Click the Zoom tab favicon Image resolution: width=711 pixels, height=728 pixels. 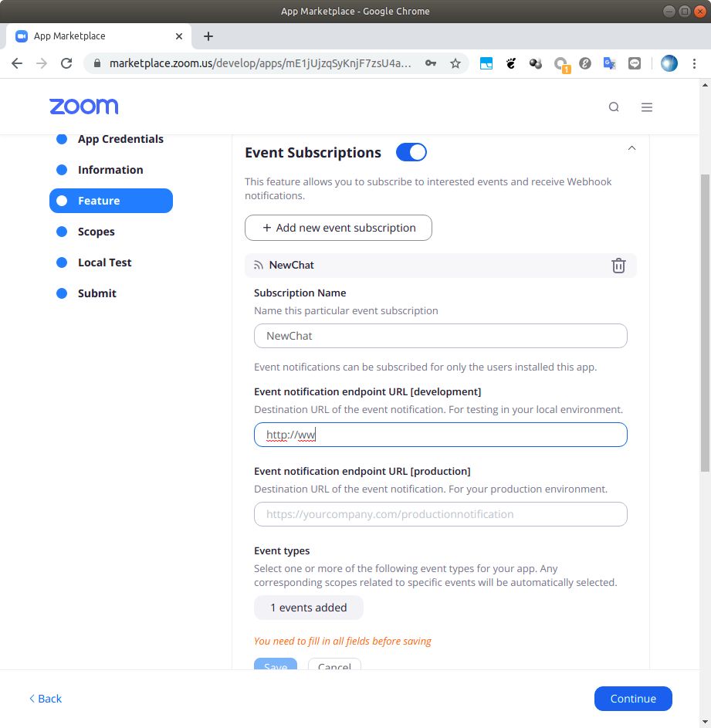click(22, 36)
